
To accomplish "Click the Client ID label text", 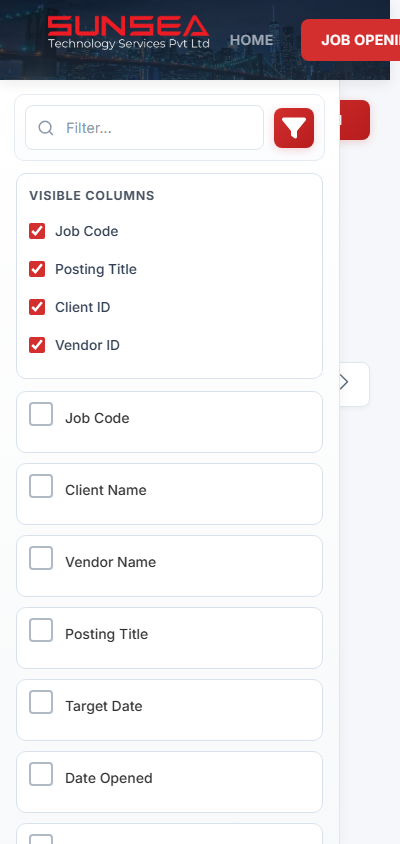I will point(82,307).
